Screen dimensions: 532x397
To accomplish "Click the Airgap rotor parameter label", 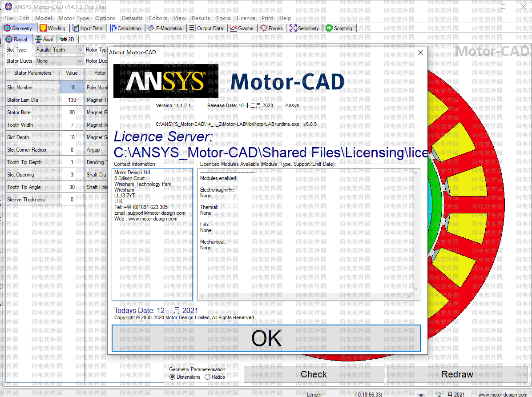I will tap(93, 149).
